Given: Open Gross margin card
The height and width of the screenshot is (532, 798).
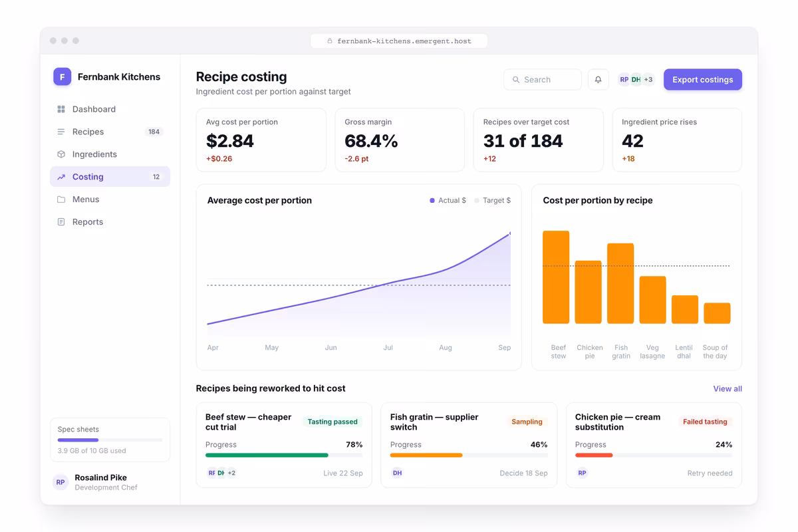Looking at the screenshot, I should [x=400, y=140].
